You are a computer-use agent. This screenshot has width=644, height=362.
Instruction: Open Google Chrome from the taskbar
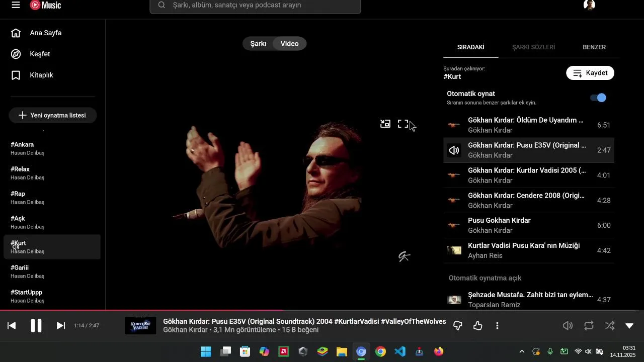(x=380, y=351)
